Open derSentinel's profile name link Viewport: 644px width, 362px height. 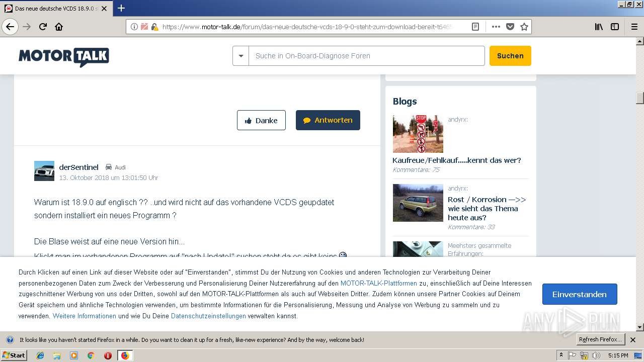[x=78, y=167]
